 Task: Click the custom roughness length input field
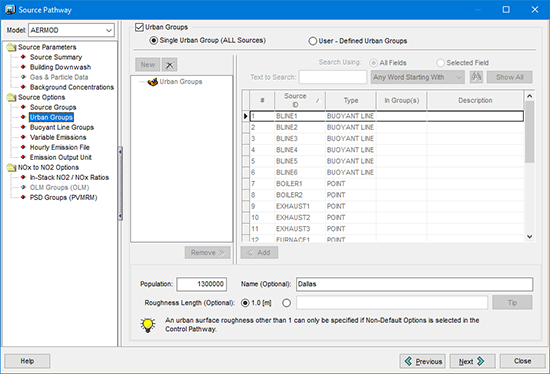point(392,302)
